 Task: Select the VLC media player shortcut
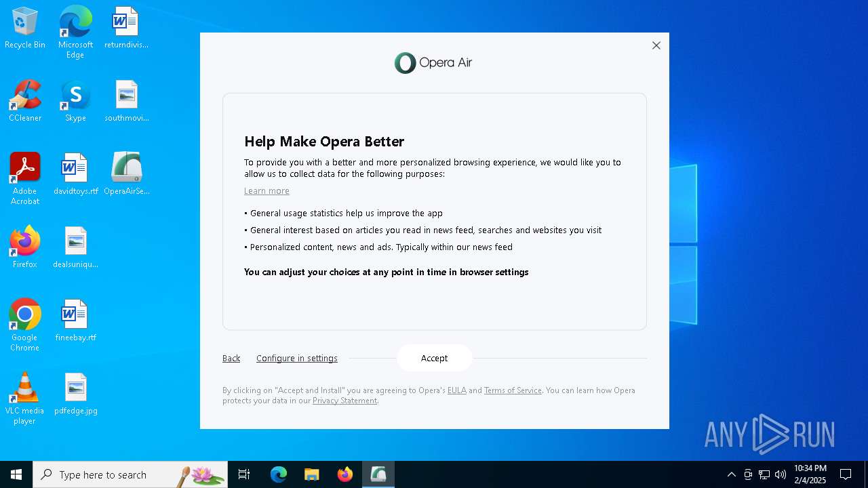pos(25,398)
